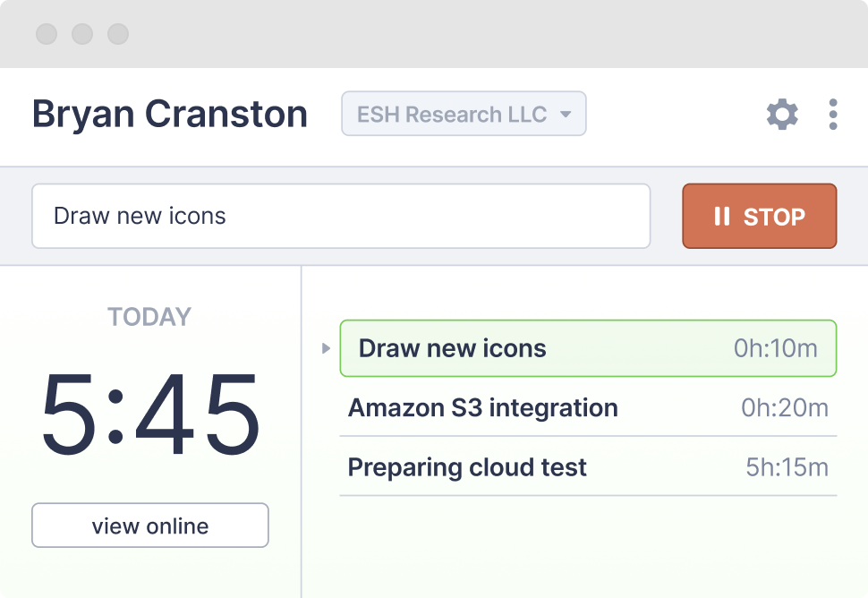Stop the running timer
This screenshot has height=598, width=868.
tap(759, 217)
